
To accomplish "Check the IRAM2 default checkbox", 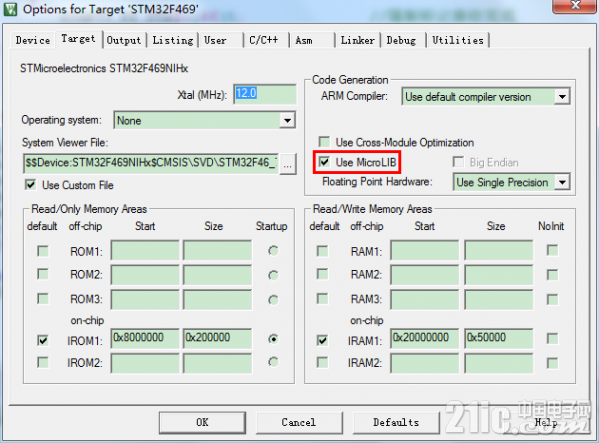I will click(322, 362).
